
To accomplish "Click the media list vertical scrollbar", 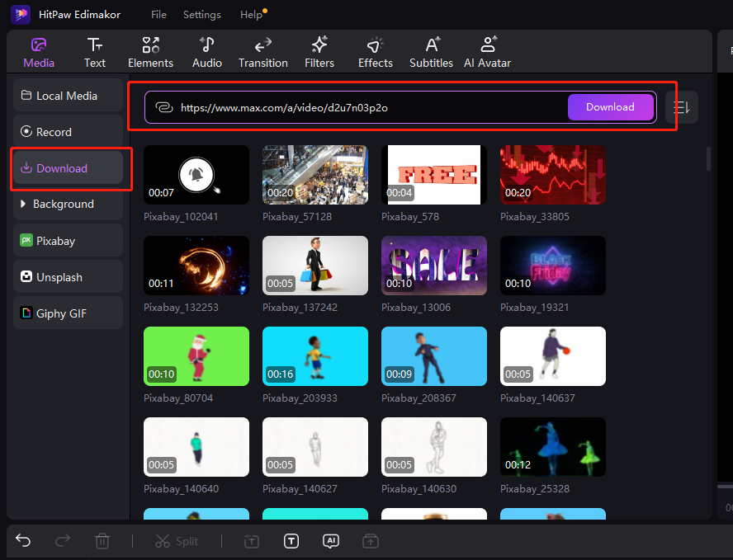I will 708,158.
